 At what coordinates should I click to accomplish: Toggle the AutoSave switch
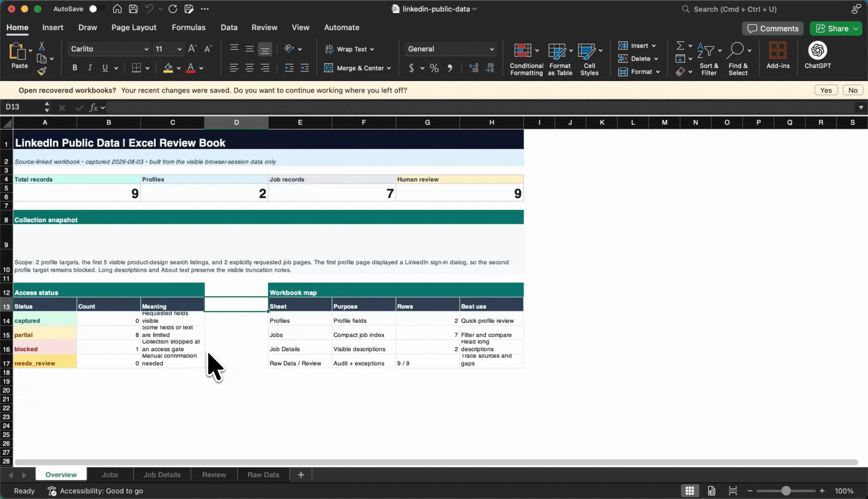(x=96, y=9)
